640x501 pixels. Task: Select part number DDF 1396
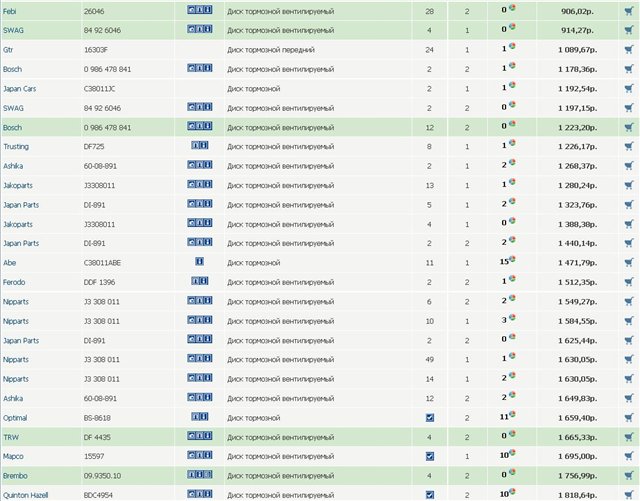[x=99, y=282]
